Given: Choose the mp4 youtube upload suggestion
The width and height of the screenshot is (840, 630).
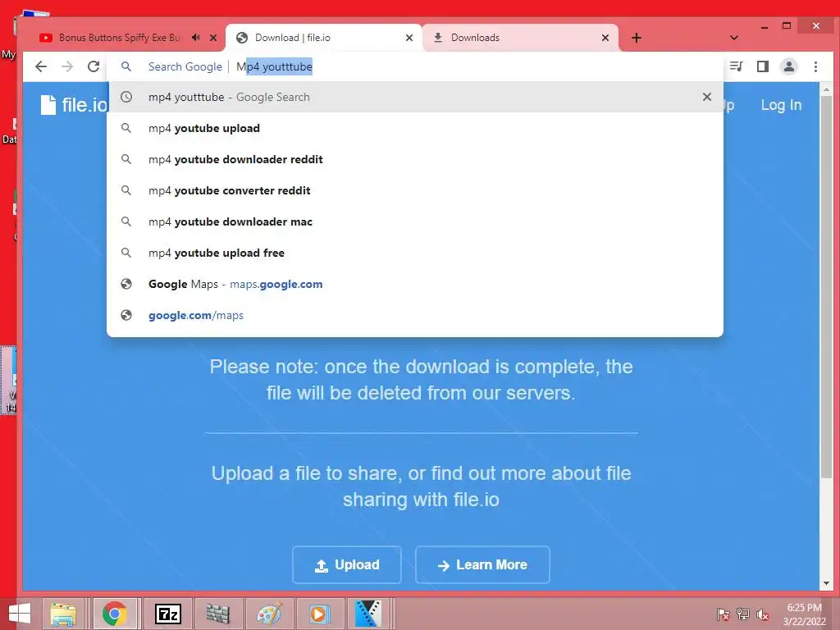Looking at the screenshot, I should pyautogui.click(x=414, y=128).
